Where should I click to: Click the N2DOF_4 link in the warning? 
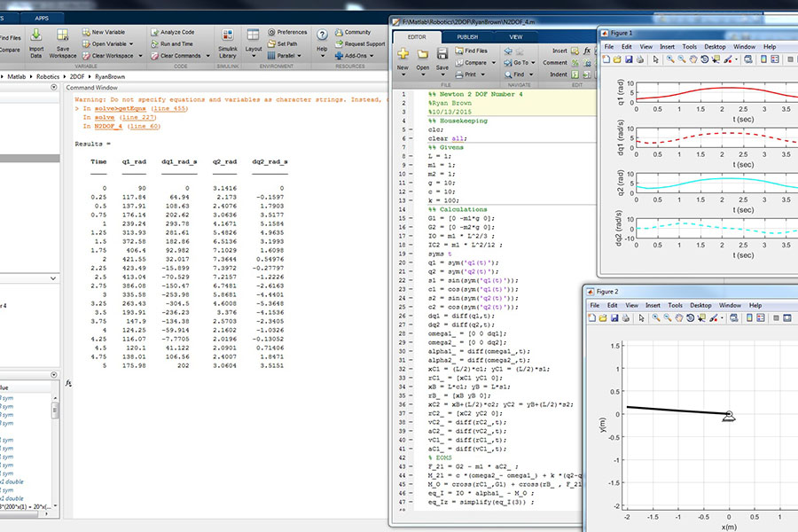pyautogui.click(x=108, y=126)
